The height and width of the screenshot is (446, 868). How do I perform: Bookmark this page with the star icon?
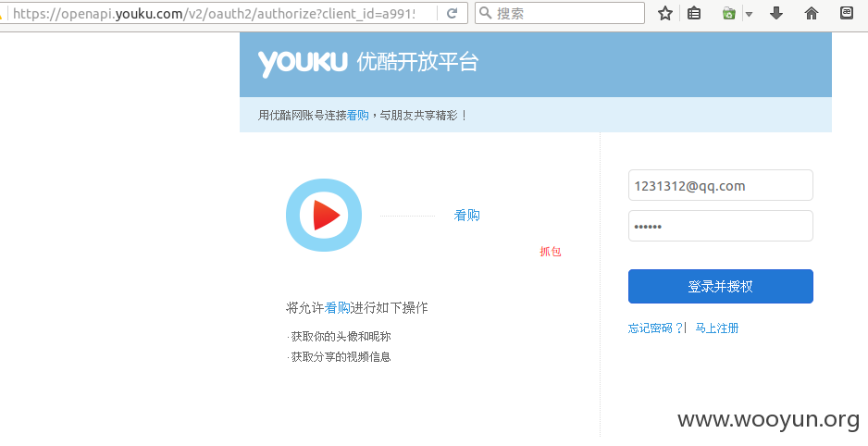click(x=664, y=13)
